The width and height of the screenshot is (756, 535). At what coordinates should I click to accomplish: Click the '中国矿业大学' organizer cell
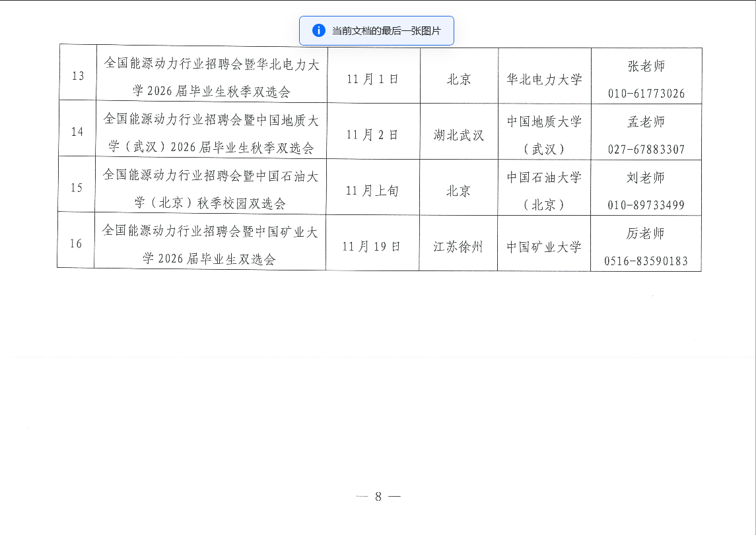click(544, 247)
